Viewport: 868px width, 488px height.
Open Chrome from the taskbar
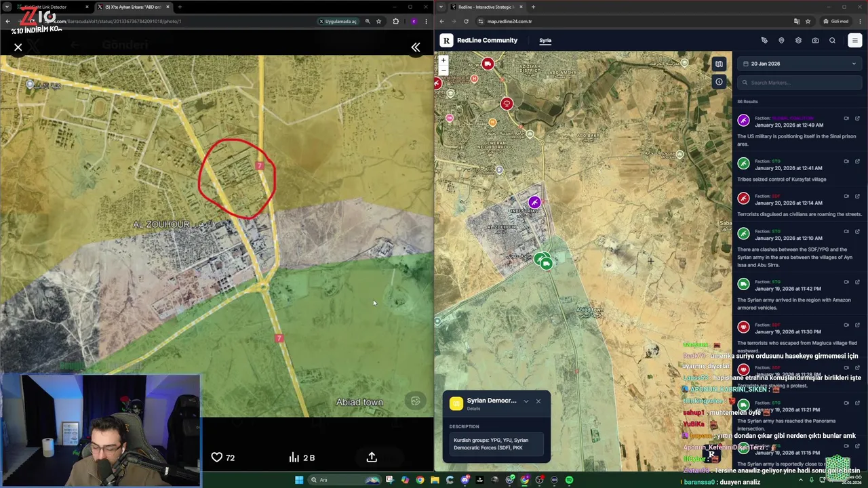point(420,480)
